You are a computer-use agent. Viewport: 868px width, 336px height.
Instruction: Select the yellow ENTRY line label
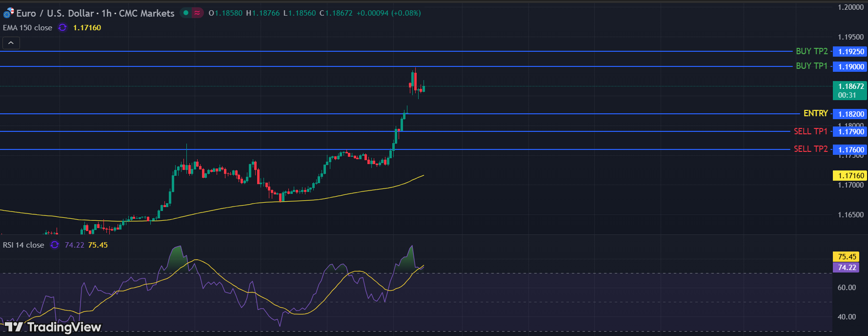point(815,113)
